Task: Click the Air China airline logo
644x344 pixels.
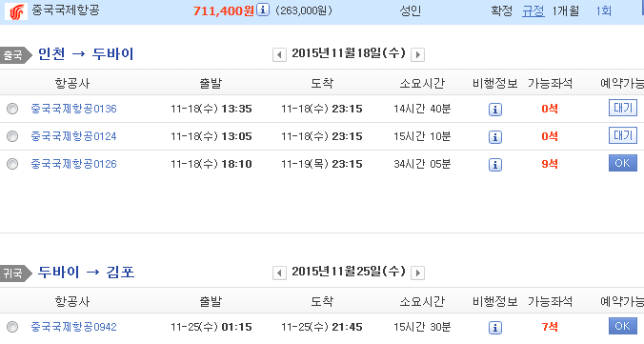Action: [x=16, y=11]
